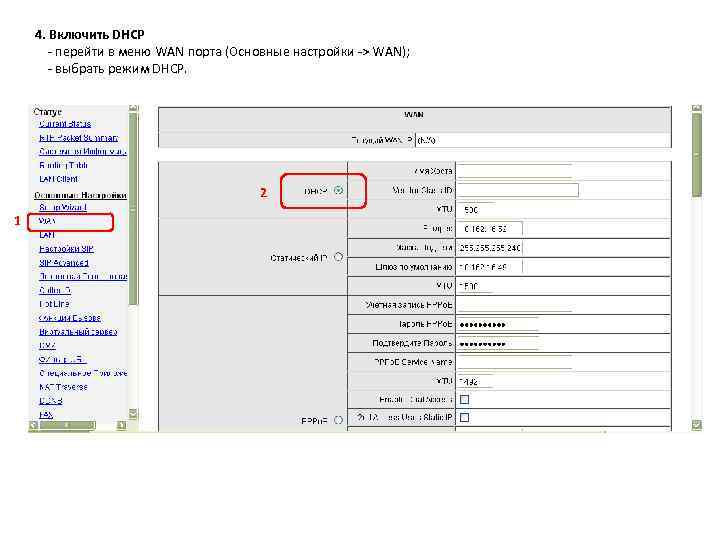Open the Hot Line link

coord(54,304)
